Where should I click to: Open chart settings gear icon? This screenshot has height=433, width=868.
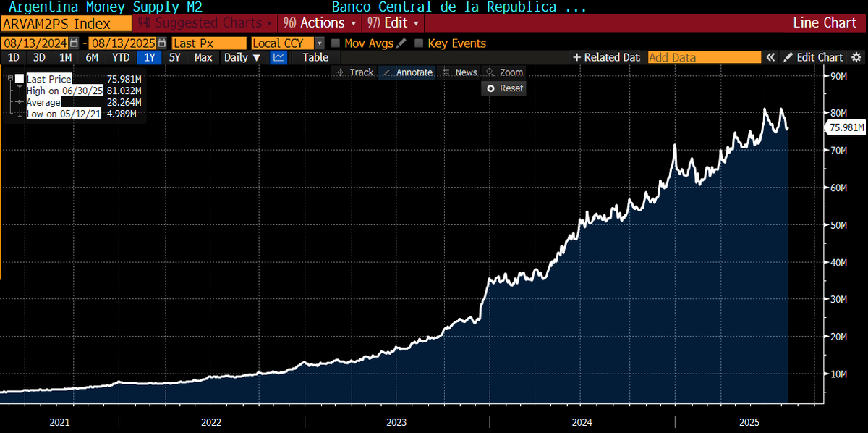(x=858, y=56)
